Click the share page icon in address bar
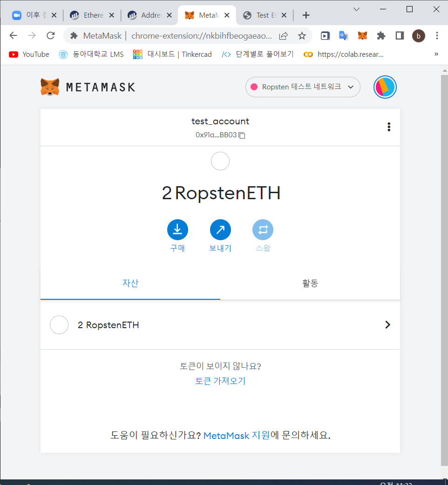This screenshot has height=485, width=448. [284, 36]
